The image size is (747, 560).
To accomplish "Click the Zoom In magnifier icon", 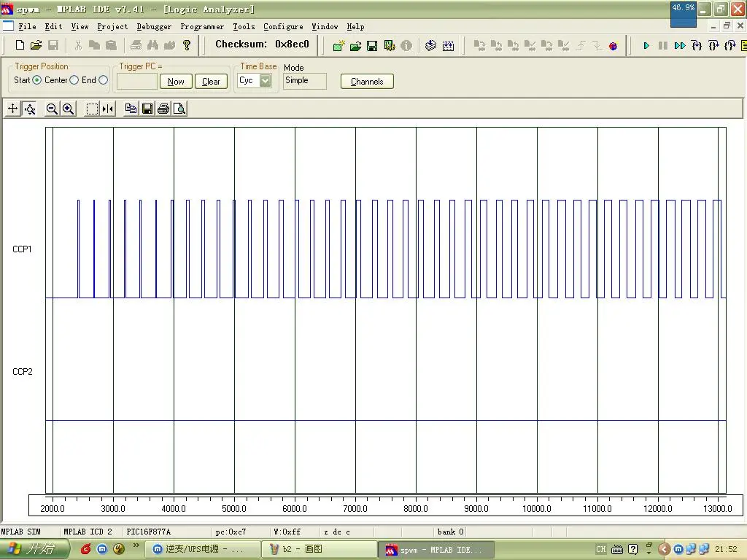I will coord(68,109).
